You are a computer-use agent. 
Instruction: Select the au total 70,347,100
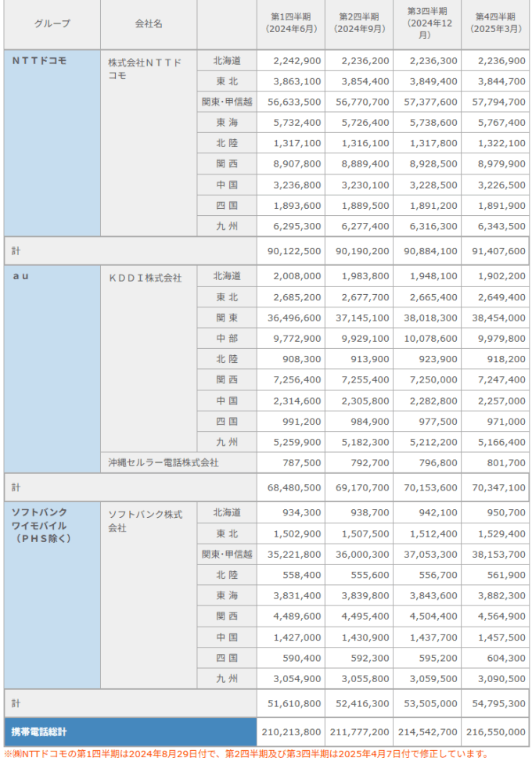coord(499,488)
